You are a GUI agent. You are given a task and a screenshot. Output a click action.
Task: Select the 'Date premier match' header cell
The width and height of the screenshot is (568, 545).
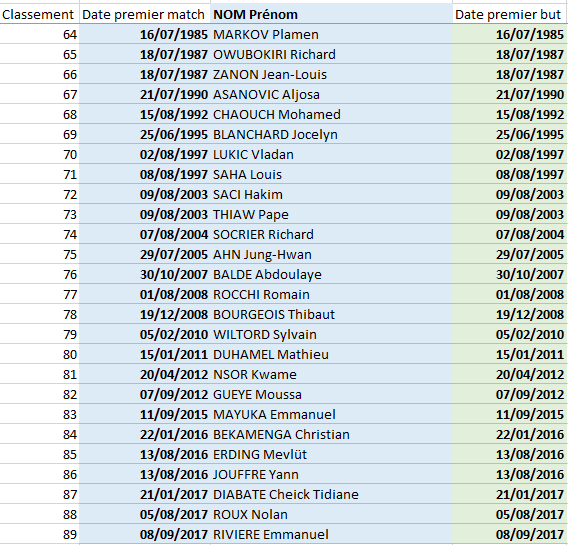145,14
